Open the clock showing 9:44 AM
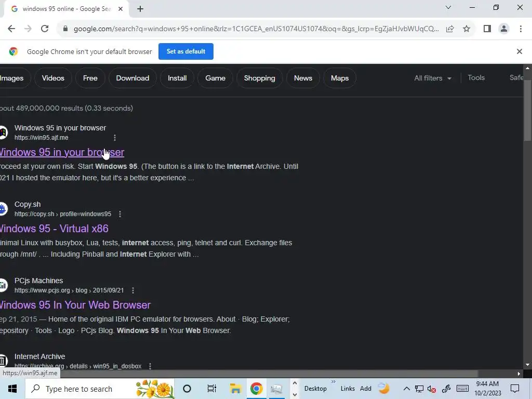The height and width of the screenshot is (399, 532). tap(487, 389)
